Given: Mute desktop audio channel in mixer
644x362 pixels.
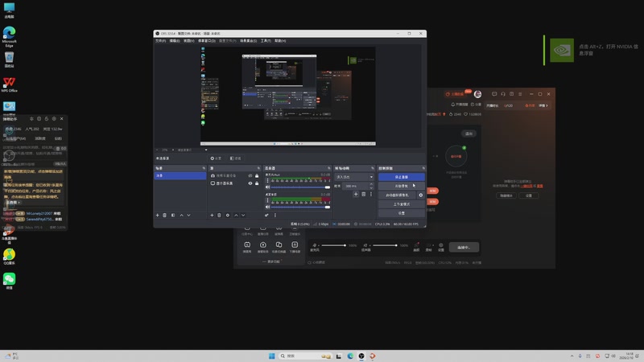Looking at the screenshot, I should 268,207.
